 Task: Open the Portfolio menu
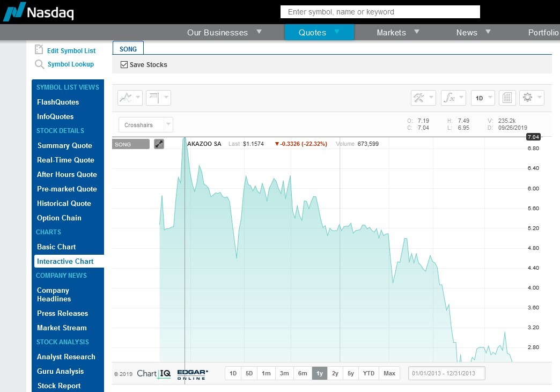[543, 33]
